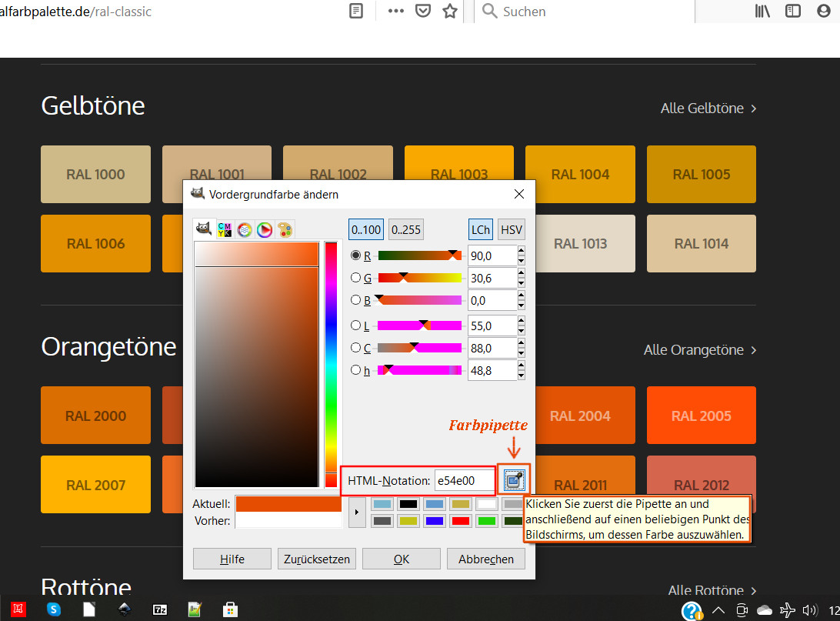The height and width of the screenshot is (621, 840).
Task: Pick the blue swatch in color history
Action: click(434, 520)
